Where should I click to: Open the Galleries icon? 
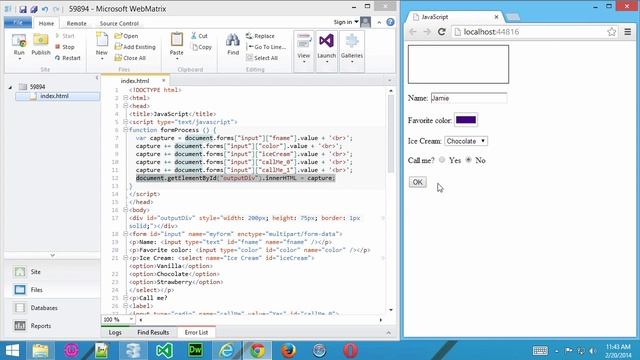tap(352, 42)
